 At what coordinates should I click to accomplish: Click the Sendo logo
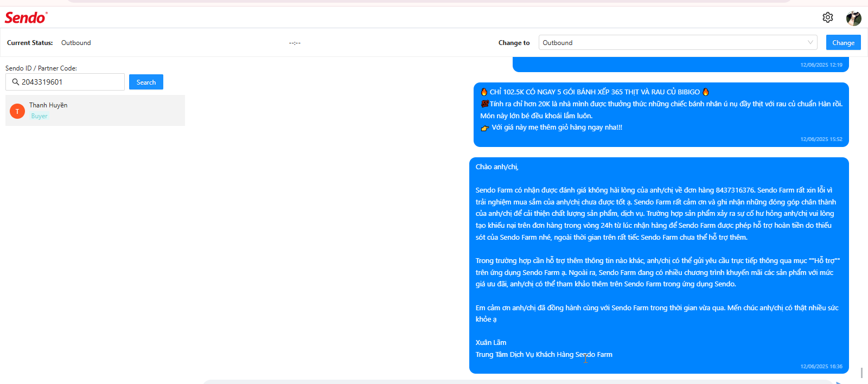(26, 18)
